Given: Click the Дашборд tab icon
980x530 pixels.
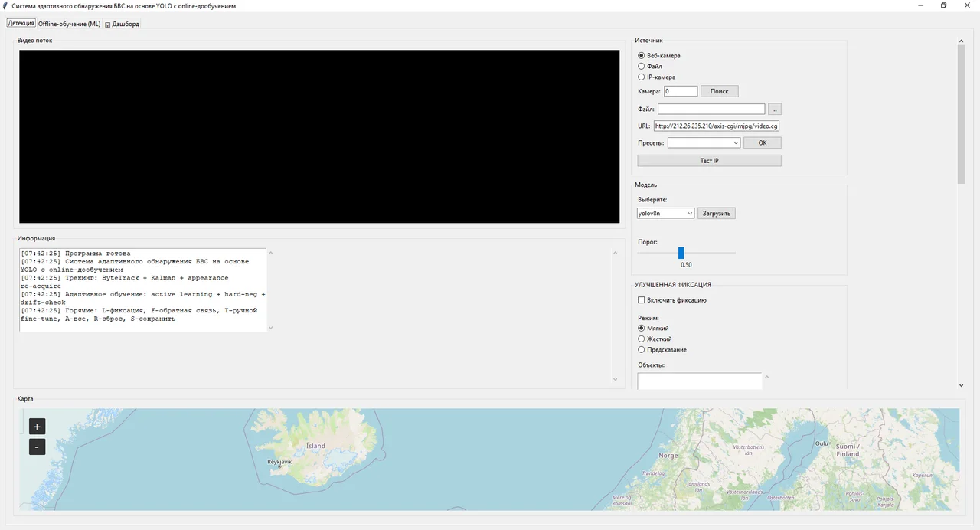Looking at the screenshot, I should 108,25.
